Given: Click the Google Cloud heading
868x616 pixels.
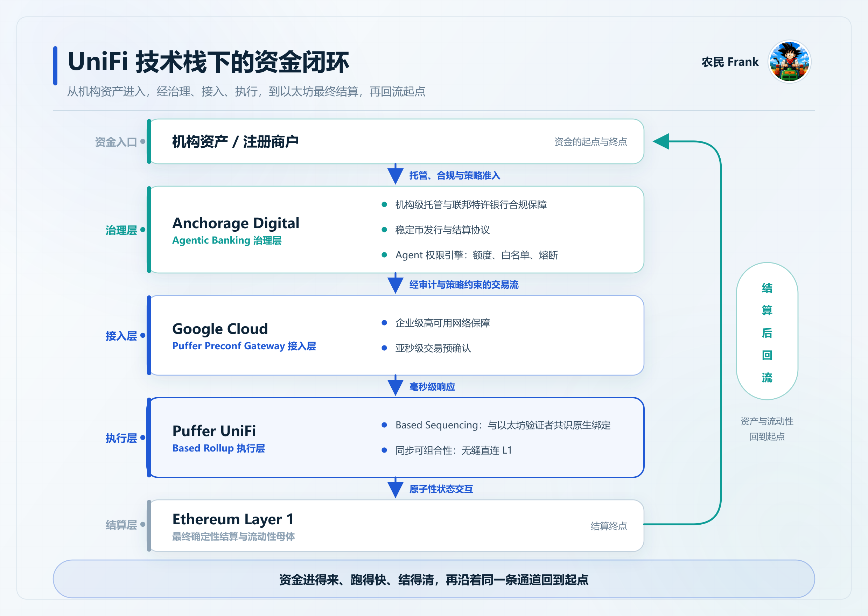Looking at the screenshot, I should 220,329.
